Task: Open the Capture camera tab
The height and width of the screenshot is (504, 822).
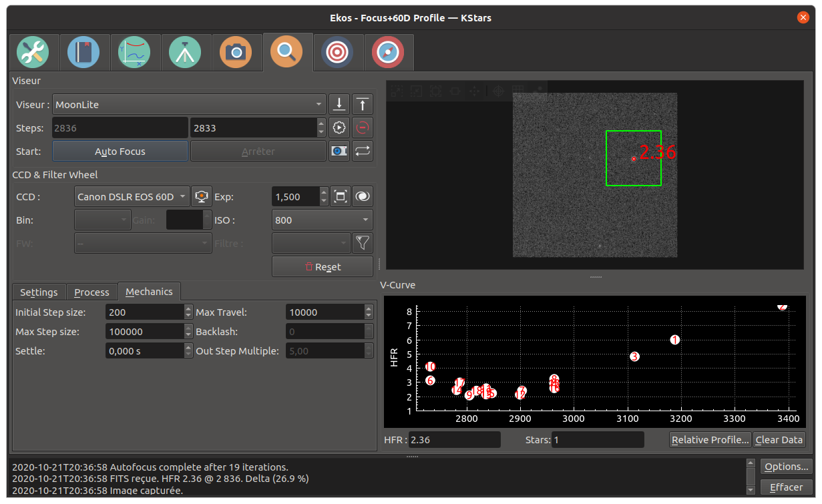Action: pos(236,52)
